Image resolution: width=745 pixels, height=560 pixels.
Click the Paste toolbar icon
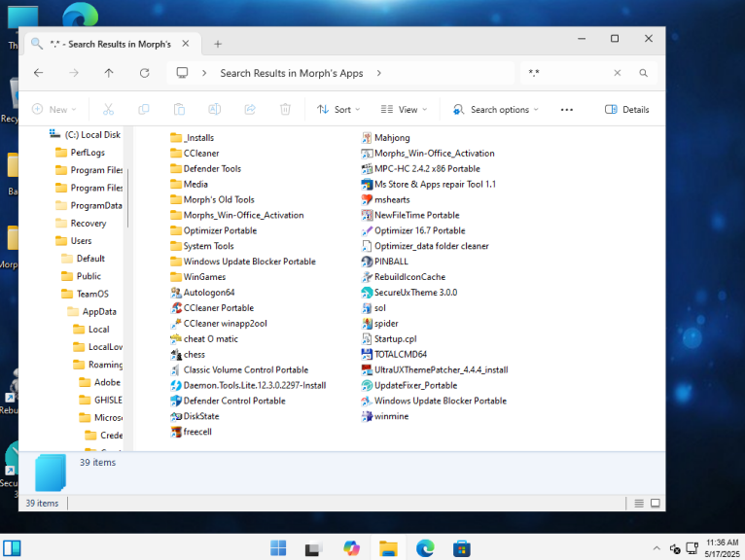tap(179, 110)
